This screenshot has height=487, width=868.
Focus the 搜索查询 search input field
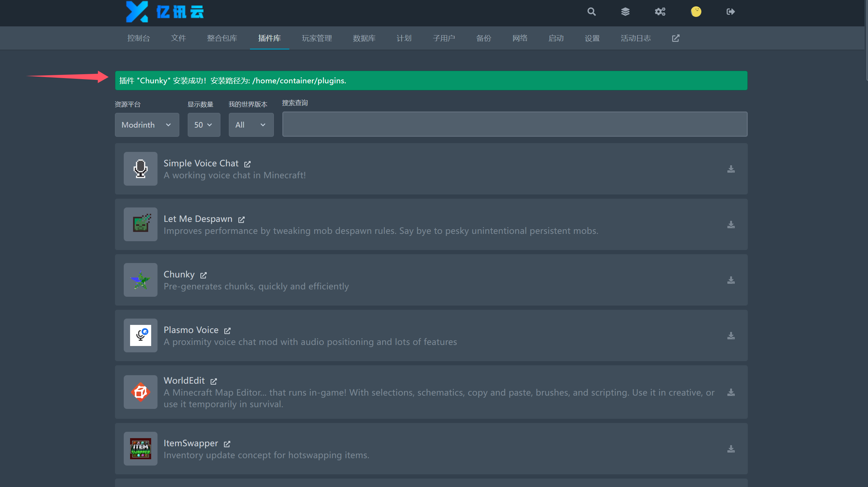pos(515,124)
